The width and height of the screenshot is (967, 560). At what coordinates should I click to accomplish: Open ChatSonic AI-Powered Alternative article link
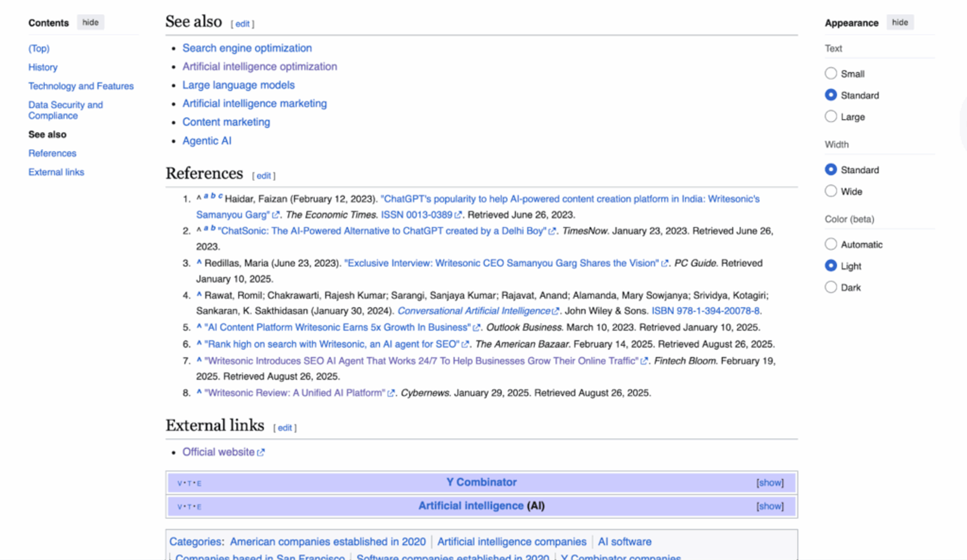coord(387,231)
